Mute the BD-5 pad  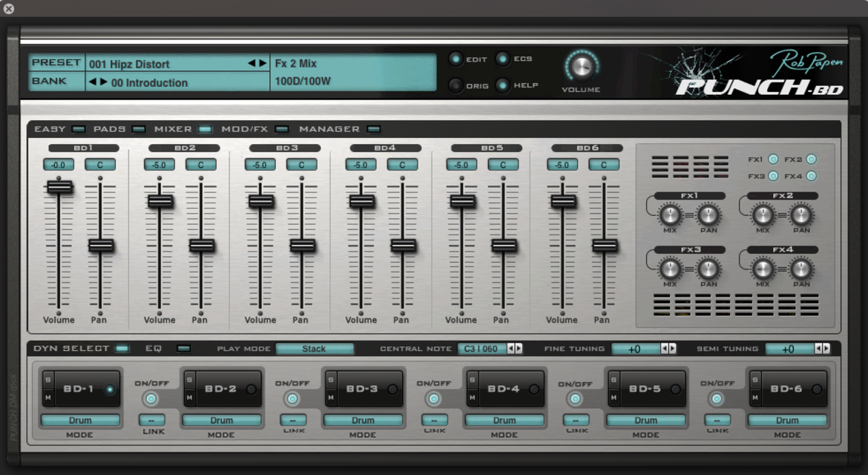pyautogui.click(x=614, y=398)
